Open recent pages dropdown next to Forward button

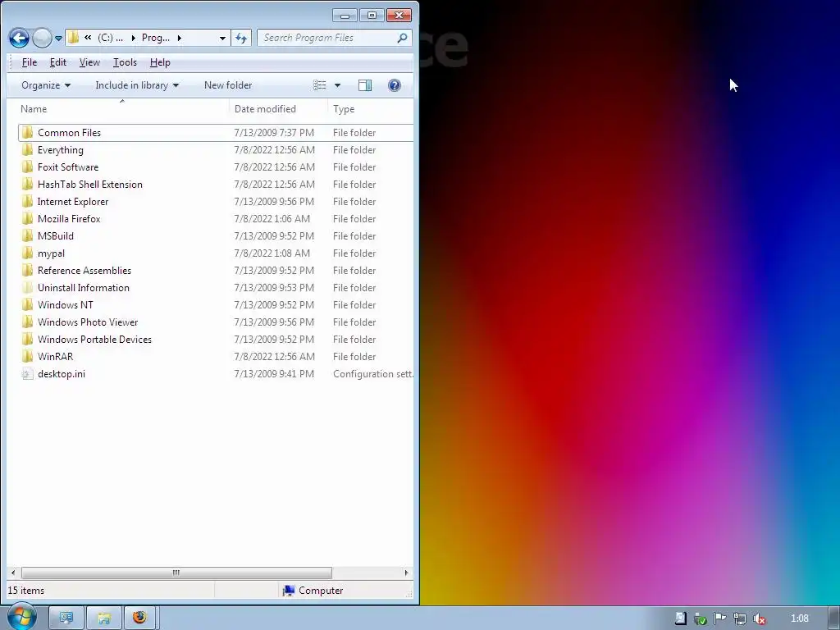click(x=58, y=38)
